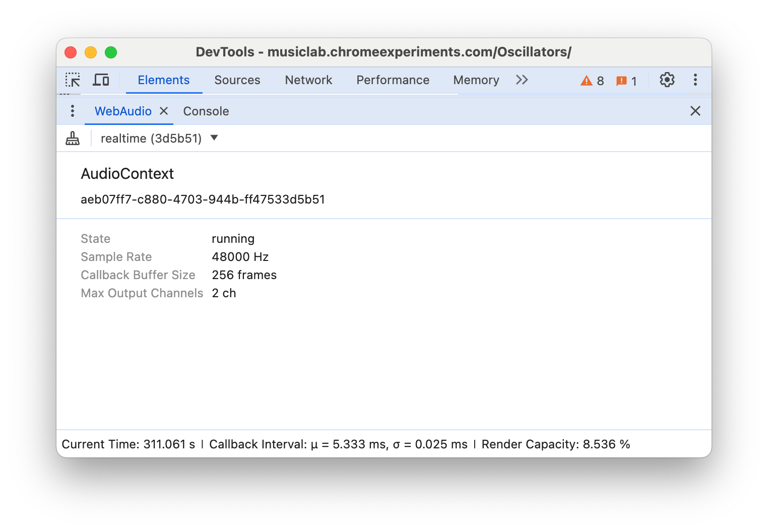The width and height of the screenshot is (768, 532).
Task: Open the issues counter showing 1
Action: (626, 81)
